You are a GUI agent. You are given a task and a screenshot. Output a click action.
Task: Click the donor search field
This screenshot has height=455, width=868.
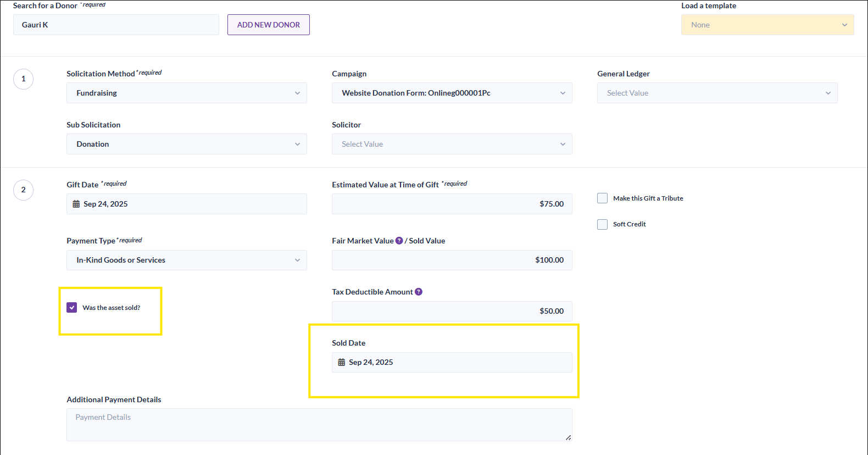[x=116, y=25]
